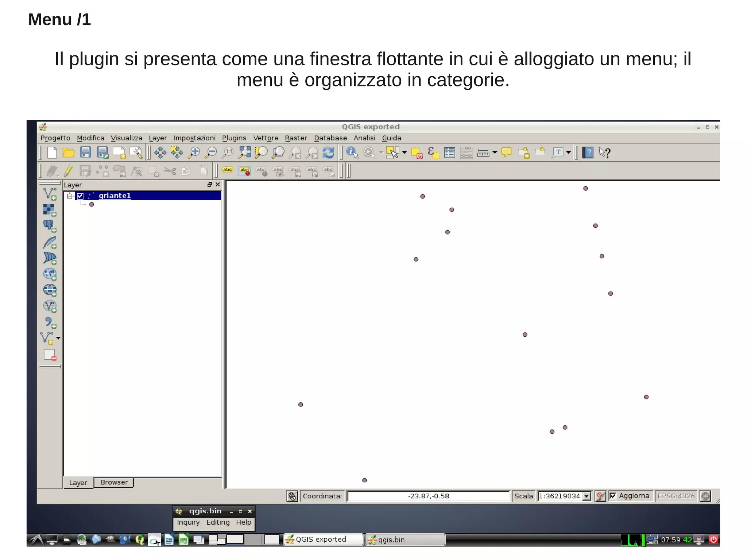Viewport: 747px width, 560px height.
Task: Open the Vettore menu
Action: (265, 138)
